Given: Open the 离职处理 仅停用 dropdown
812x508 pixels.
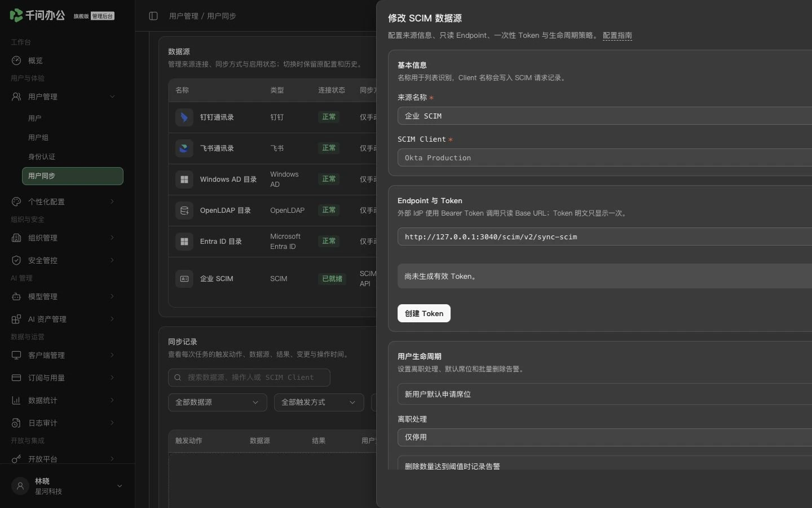Looking at the screenshot, I should click(x=604, y=437).
